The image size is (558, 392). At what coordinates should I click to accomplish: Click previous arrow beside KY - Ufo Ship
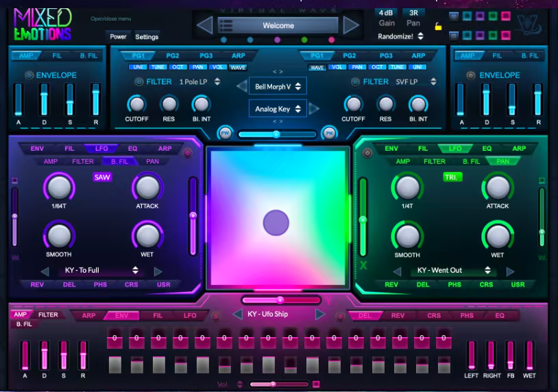point(237,314)
